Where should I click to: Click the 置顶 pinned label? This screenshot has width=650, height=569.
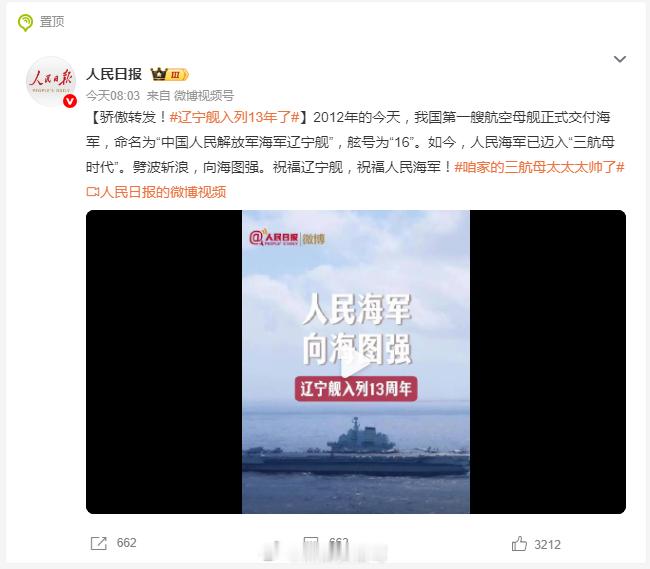[x=52, y=22]
